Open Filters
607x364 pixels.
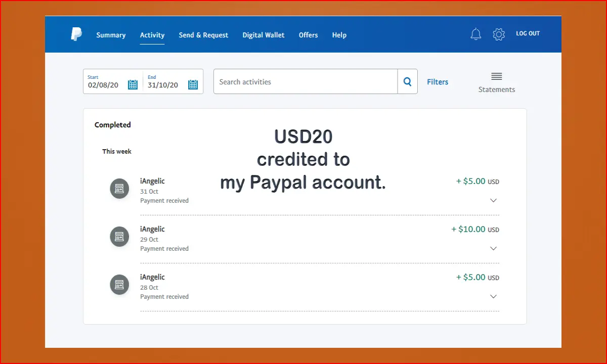438,82
